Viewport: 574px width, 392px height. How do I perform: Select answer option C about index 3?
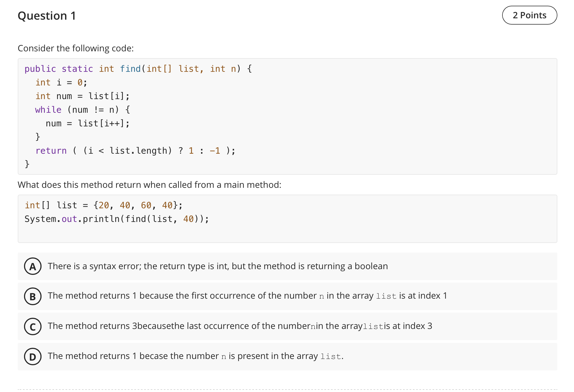coord(240,326)
